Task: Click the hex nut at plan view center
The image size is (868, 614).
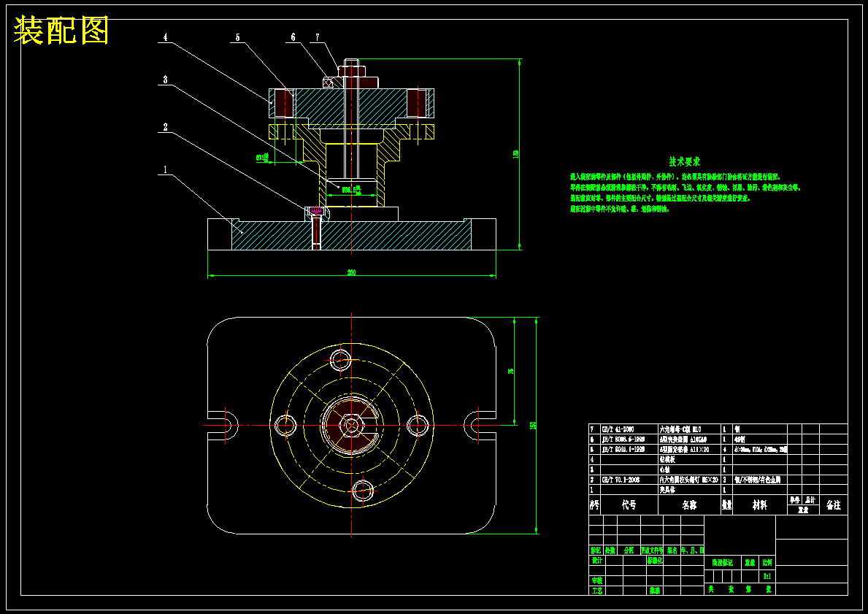Action: point(351,425)
